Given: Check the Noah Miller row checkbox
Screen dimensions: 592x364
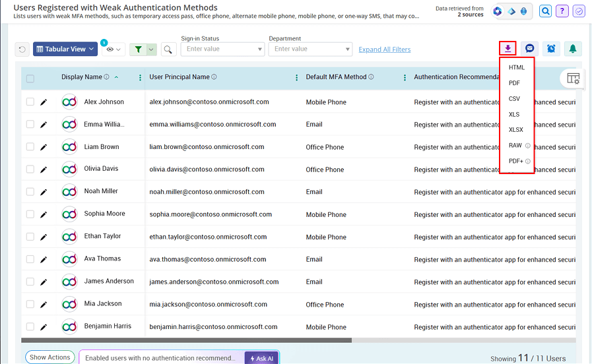Looking at the screenshot, I should click(x=30, y=192).
